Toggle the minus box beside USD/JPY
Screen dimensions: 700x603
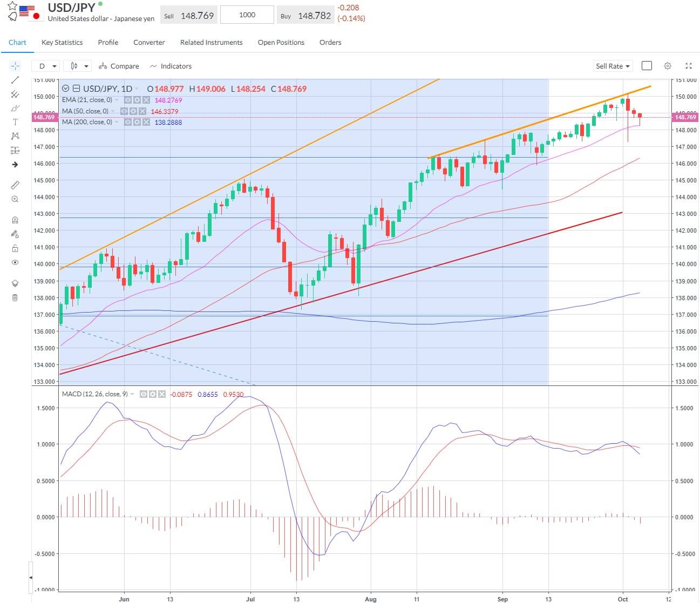tap(77, 89)
